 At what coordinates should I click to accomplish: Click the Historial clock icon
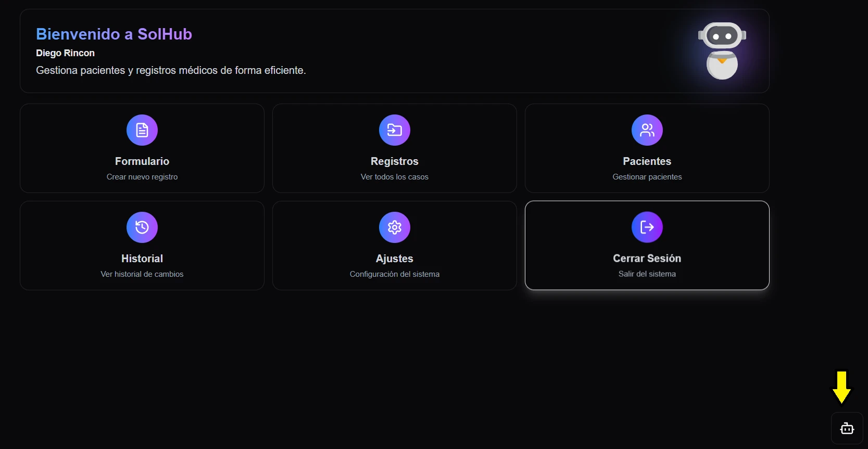tap(142, 227)
